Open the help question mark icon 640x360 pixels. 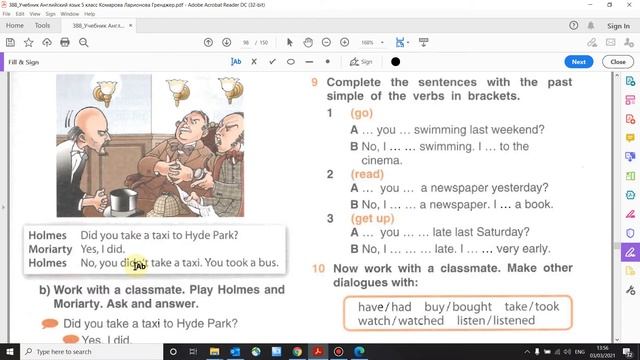(x=573, y=26)
